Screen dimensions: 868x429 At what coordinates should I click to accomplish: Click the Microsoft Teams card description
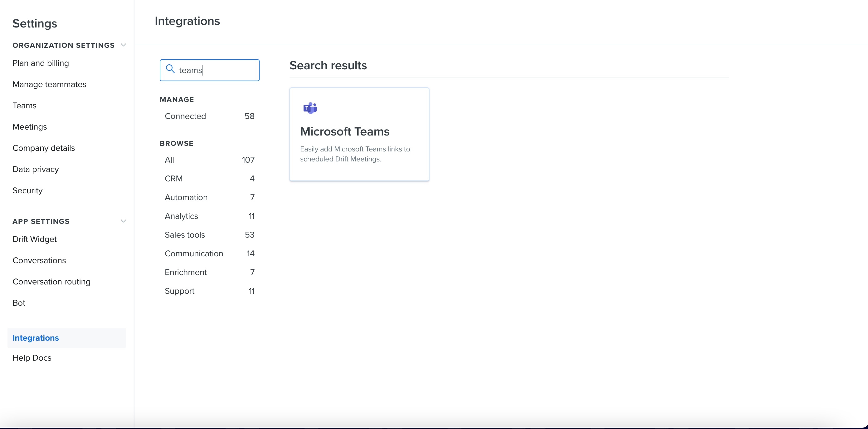click(355, 154)
